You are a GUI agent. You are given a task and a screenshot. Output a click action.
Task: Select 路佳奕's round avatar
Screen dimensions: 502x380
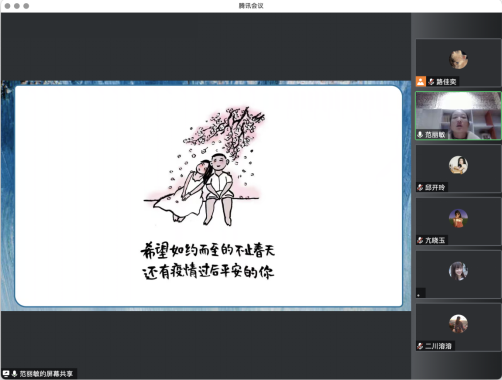click(x=458, y=59)
